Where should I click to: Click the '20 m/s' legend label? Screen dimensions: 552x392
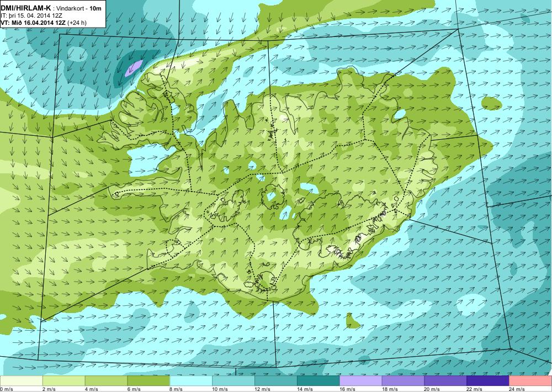tap(432, 389)
